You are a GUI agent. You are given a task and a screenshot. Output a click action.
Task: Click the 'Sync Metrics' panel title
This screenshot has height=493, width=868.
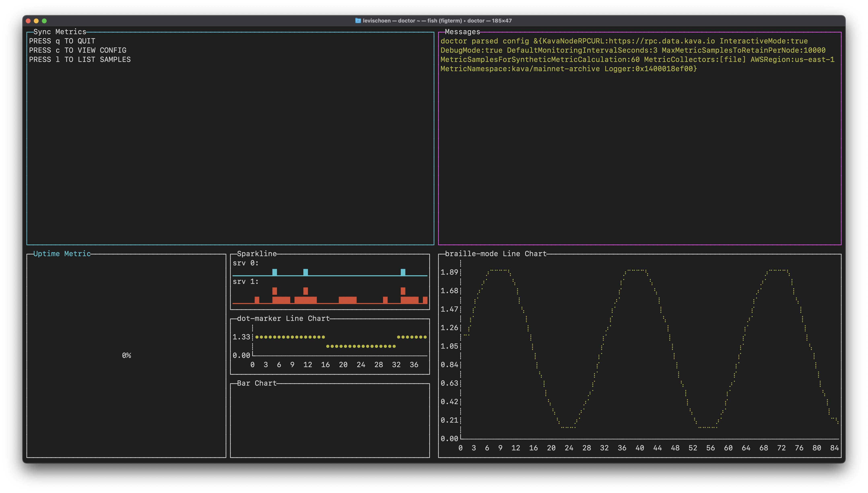pyautogui.click(x=60, y=32)
